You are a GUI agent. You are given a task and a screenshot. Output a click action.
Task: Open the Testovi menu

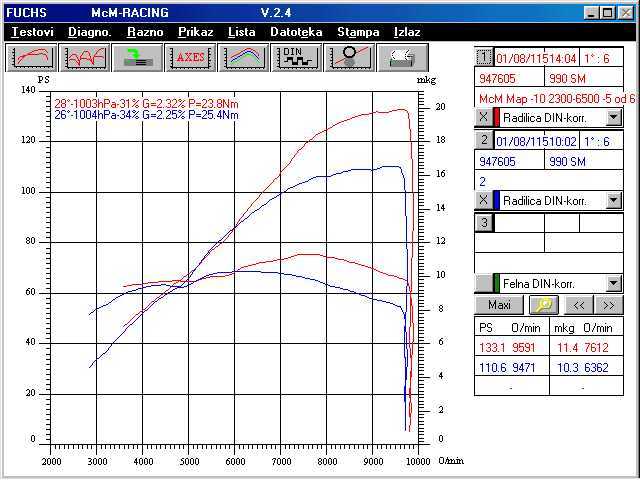tap(32, 32)
